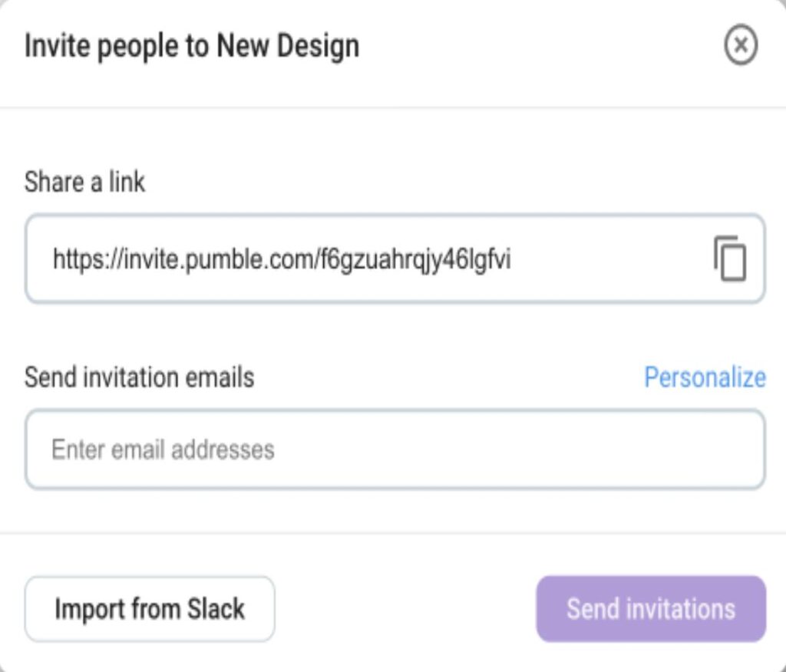Screen dimensions: 786x672
Task: Click the Invite people to New Design title
Action: [192, 46]
